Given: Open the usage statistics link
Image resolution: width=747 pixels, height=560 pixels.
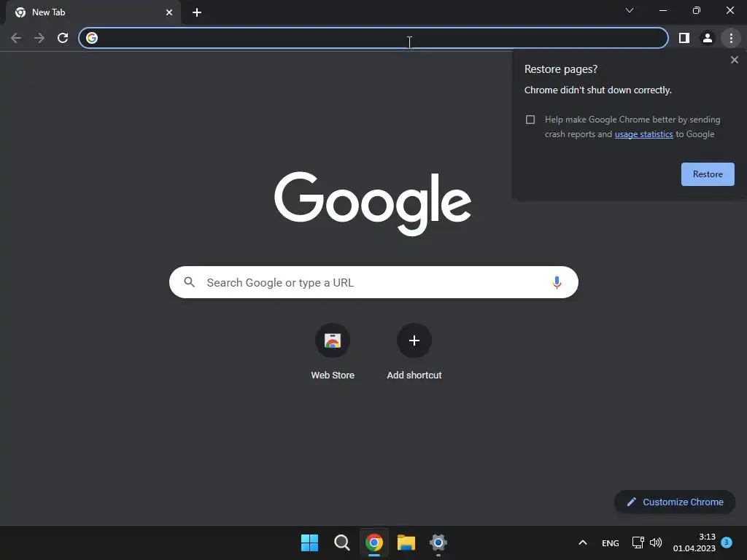Looking at the screenshot, I should point(643,134).
